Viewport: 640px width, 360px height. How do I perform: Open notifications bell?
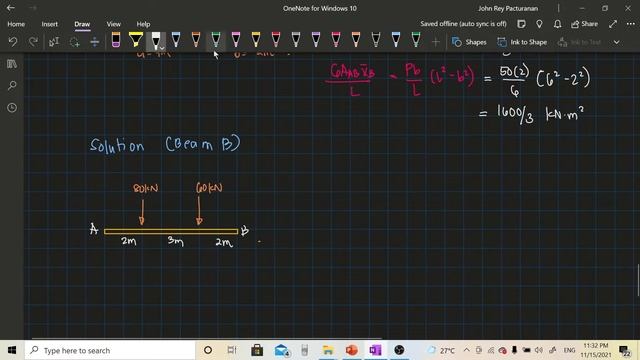[x=557, y=24]
